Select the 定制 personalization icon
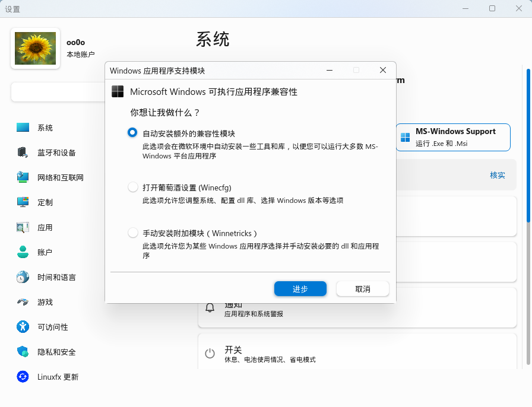The image size is (532, 407). (23, 202)
